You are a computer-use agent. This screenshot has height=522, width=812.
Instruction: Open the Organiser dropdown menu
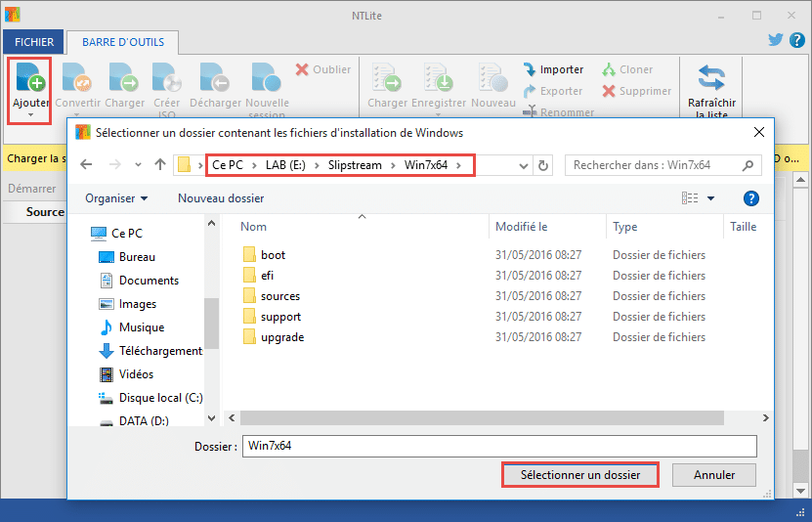point(116,198)
